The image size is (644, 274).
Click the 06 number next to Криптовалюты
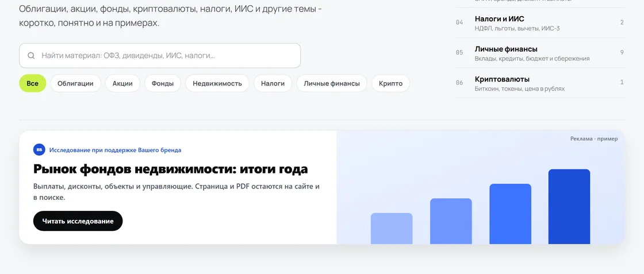459,83
